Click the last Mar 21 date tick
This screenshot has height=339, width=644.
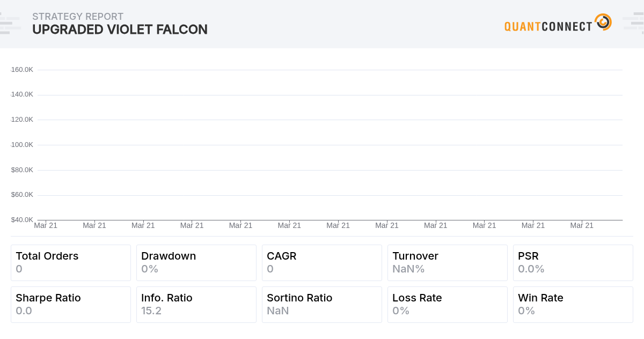point(582,225)
